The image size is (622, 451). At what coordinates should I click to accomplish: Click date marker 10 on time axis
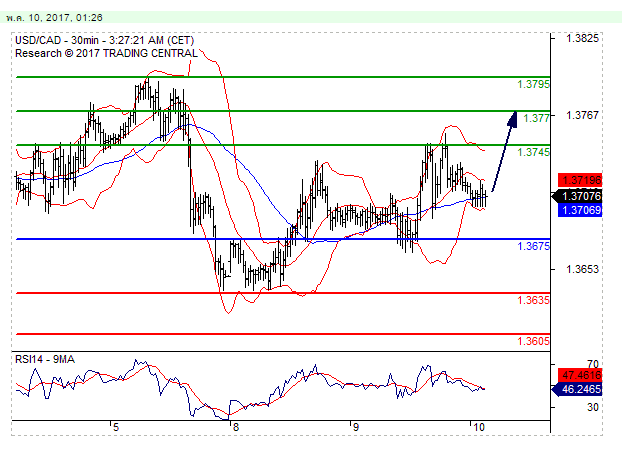pos(479,427)
